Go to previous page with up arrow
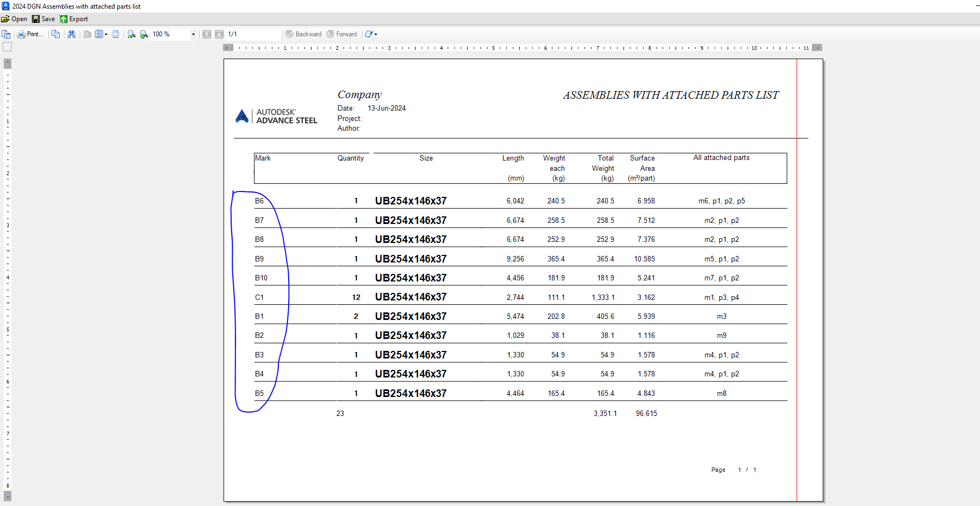The height and width of the screenshot is (506, 980). coord(207,34)
